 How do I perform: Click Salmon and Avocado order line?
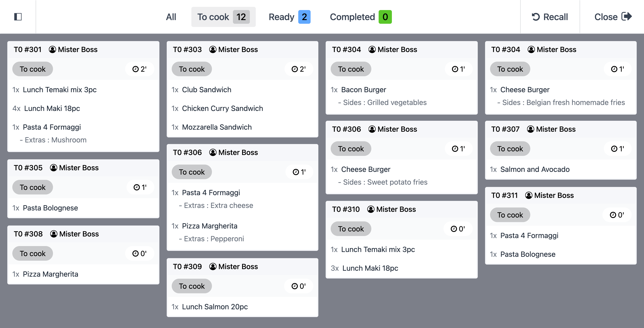pyautogui.click(x=535, y=169)
